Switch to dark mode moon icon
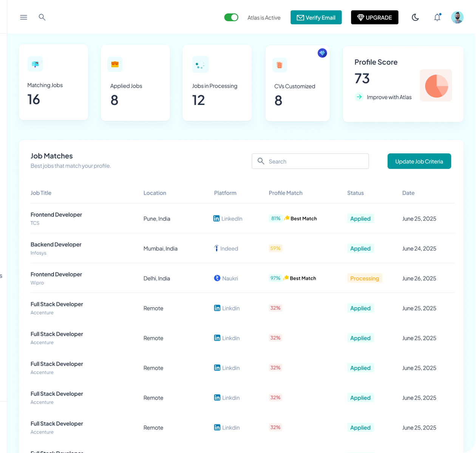 [x=415, y=17]
